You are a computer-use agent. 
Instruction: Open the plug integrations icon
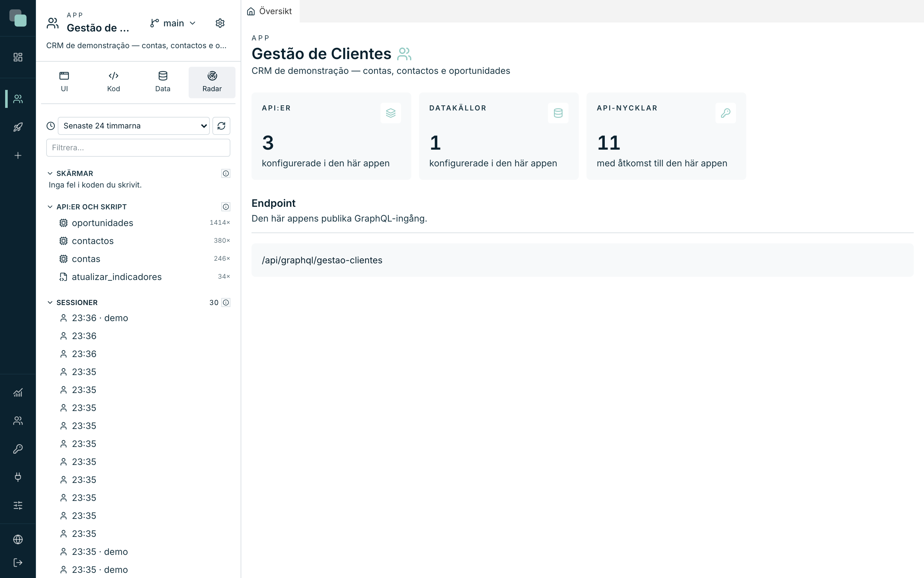point(18,477)
